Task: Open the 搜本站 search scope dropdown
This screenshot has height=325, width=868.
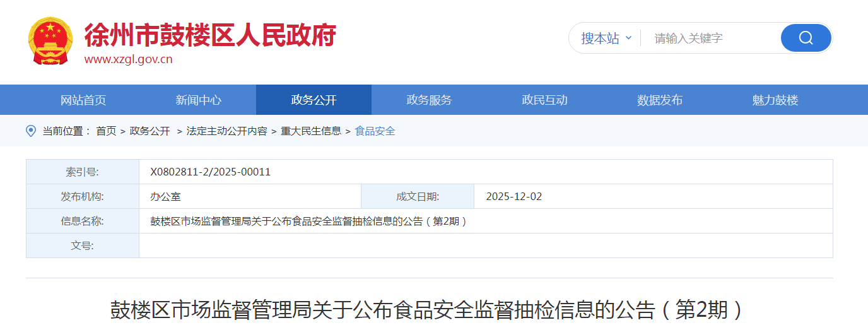Action: [606, 38]
